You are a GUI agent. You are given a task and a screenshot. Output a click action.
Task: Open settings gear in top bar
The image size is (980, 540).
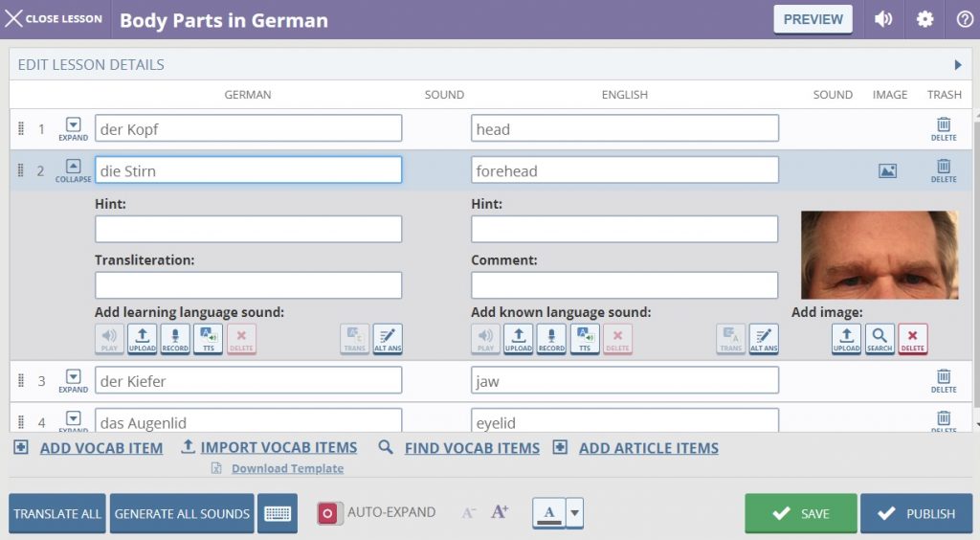[924, 19]
